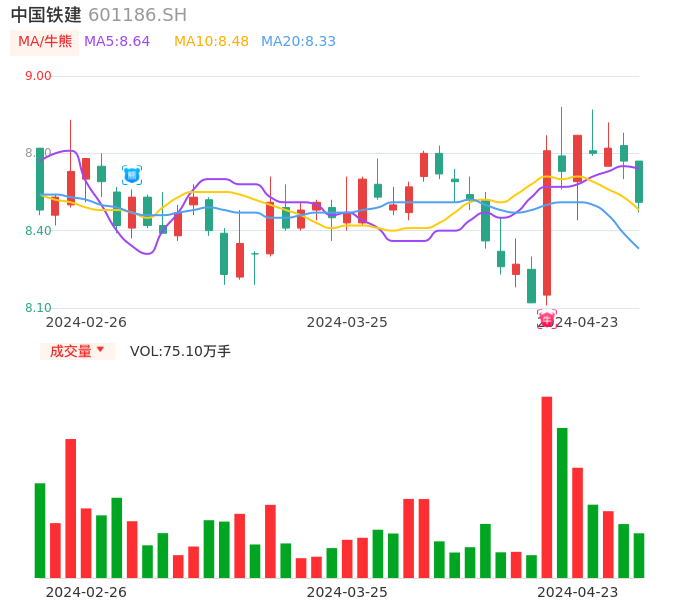Click the pink bull signal marker icon
This screenshot has width=686, height=606.
coord(547,320)
